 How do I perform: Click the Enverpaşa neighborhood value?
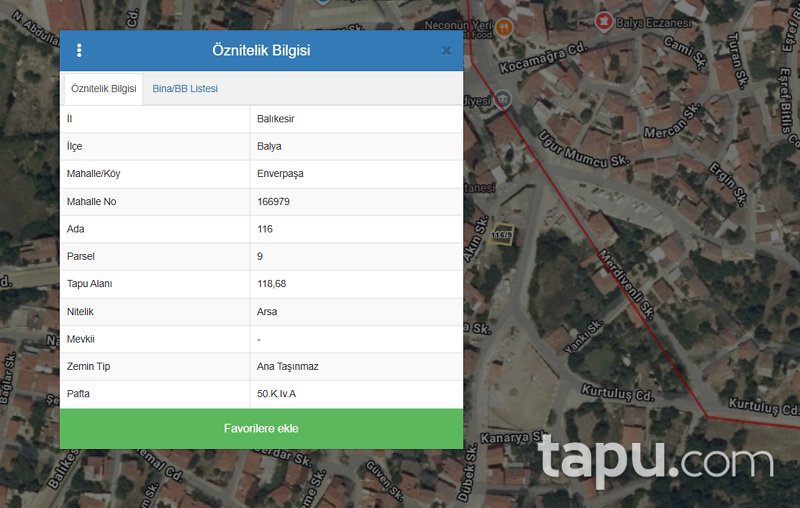tap(280, 174)
